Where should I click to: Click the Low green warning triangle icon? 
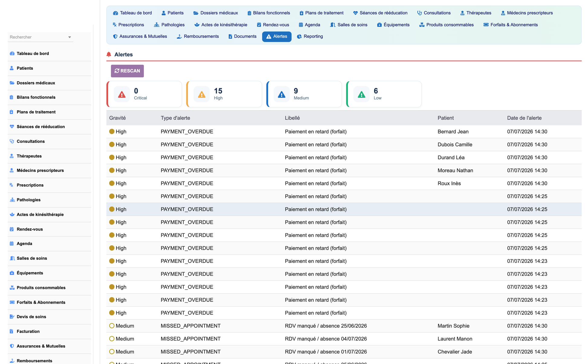click(361, 95)
